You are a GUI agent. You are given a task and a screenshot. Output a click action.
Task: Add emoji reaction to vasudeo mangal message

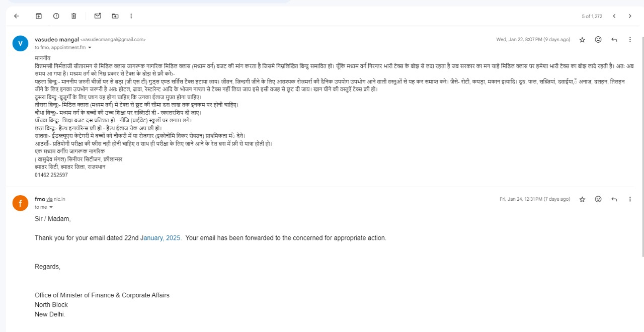click(598, 40)
